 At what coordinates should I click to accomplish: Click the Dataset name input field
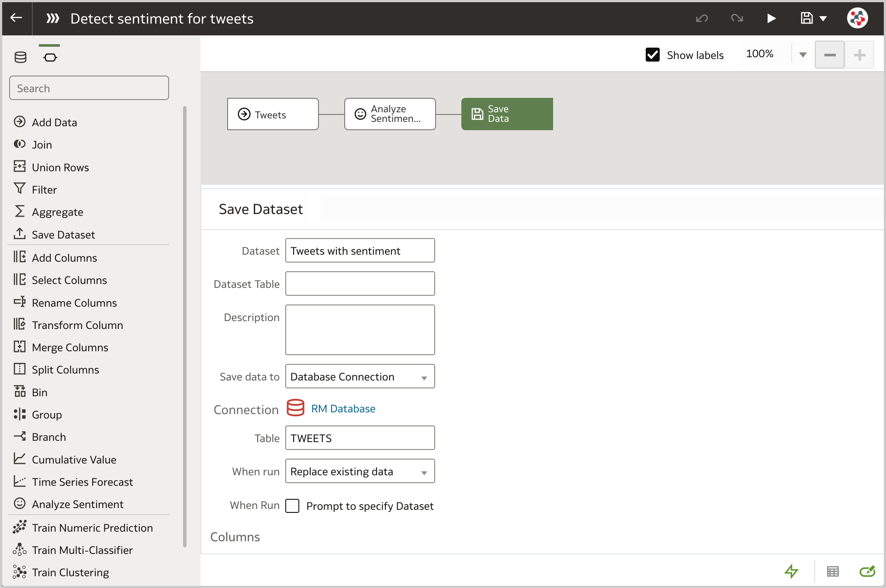pyautogui.click(x=360, y=251)
